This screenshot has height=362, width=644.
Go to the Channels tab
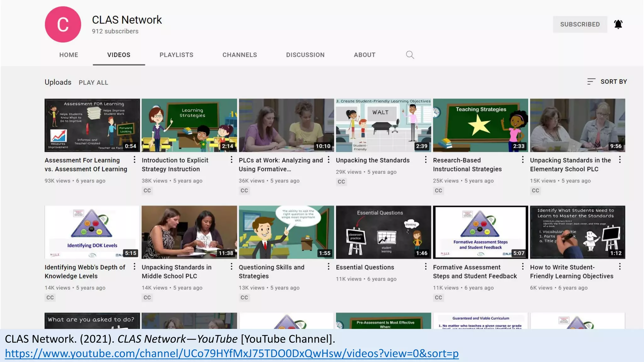point(240,55)
